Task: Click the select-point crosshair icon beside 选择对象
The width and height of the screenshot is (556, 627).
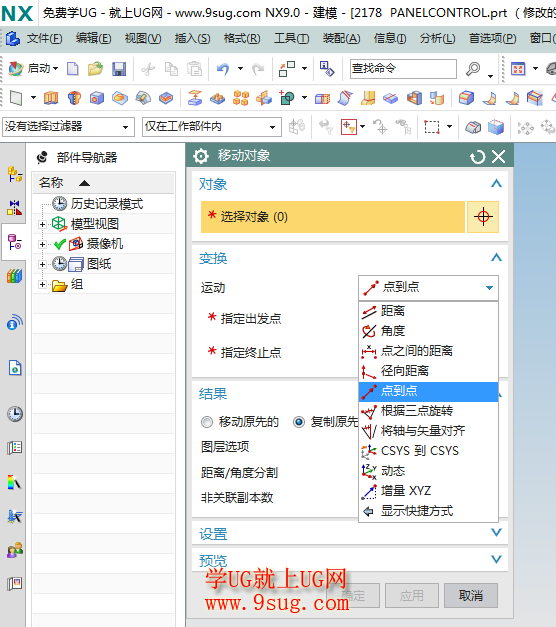Action: [483, 217]
